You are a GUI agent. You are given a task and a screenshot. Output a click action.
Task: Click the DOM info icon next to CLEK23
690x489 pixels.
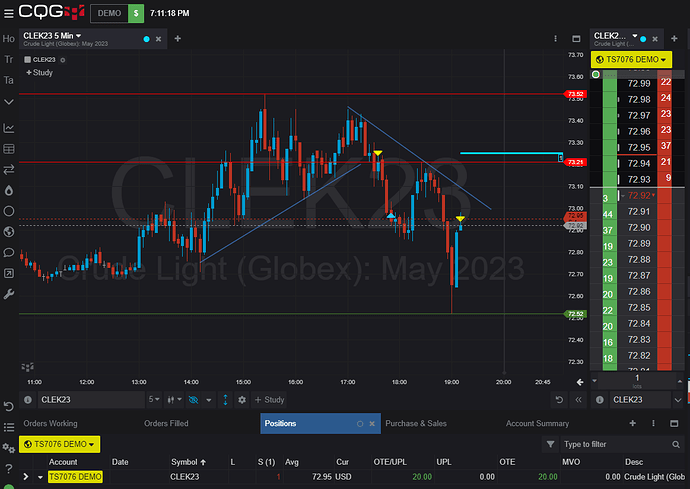click(x=599, y=400)
